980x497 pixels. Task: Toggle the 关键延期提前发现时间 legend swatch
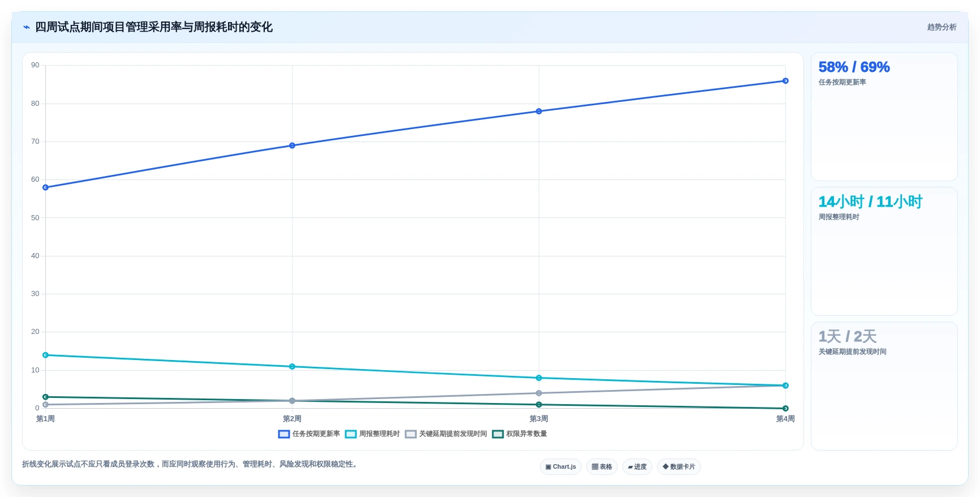[x=411, y=434]
